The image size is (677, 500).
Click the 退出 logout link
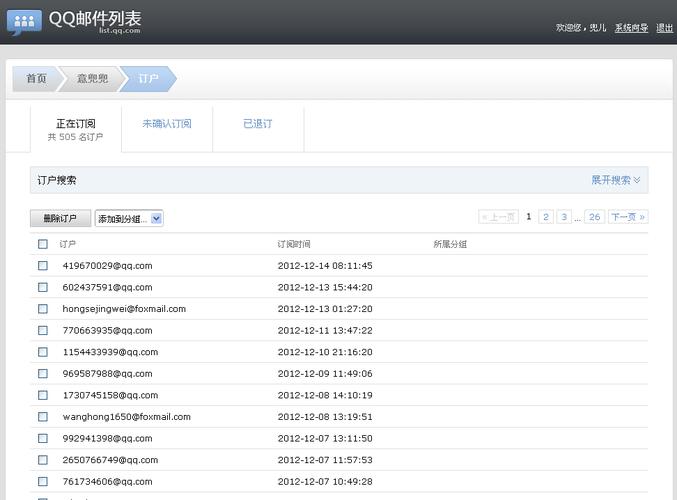pyautogui.click(x=664, y=28)
